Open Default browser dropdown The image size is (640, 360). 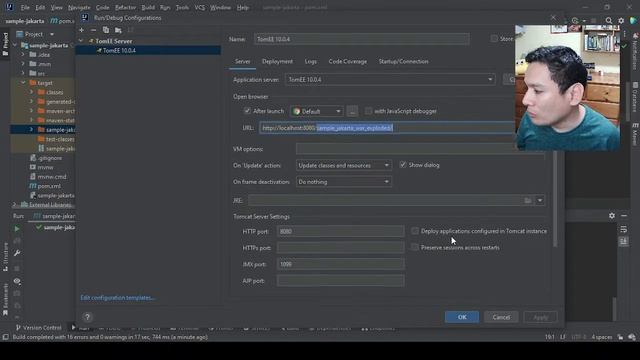(x=317, y=111)
